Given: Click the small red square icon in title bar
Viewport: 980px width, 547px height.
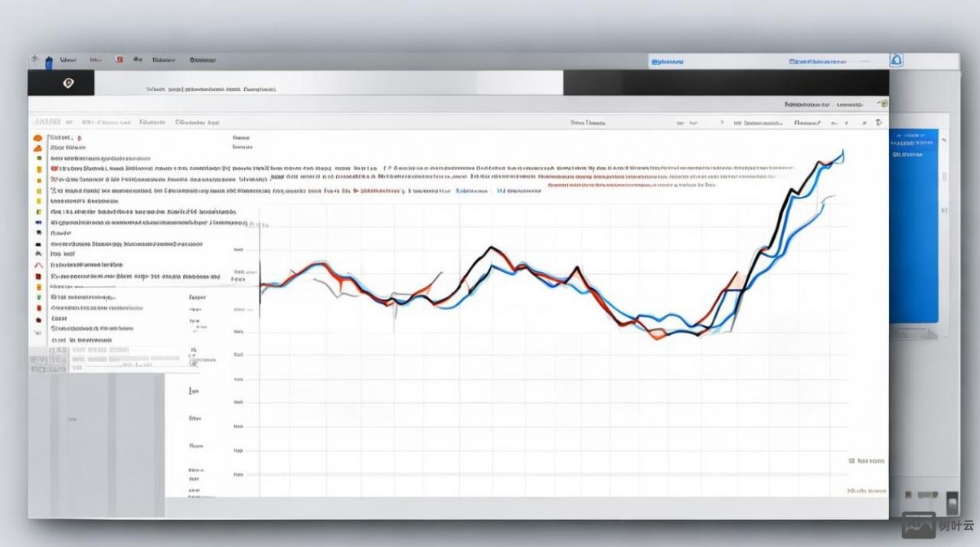Looking at the screenshot, I should click(119, 59).
